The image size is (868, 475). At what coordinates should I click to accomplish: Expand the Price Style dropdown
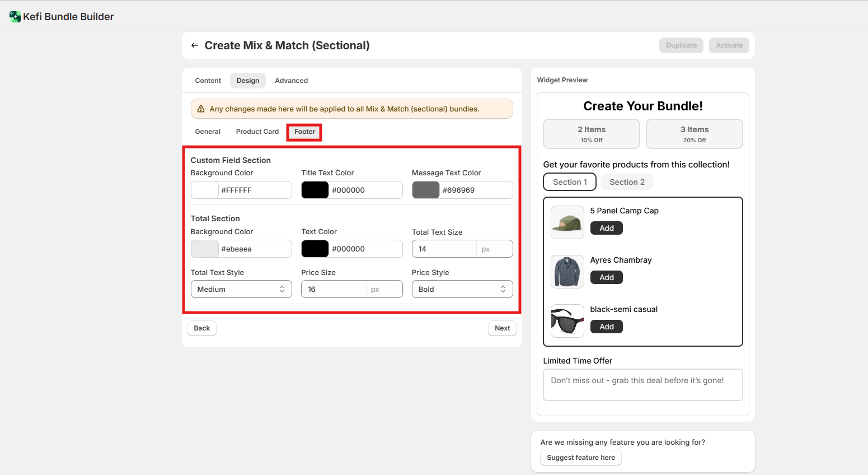462,289
